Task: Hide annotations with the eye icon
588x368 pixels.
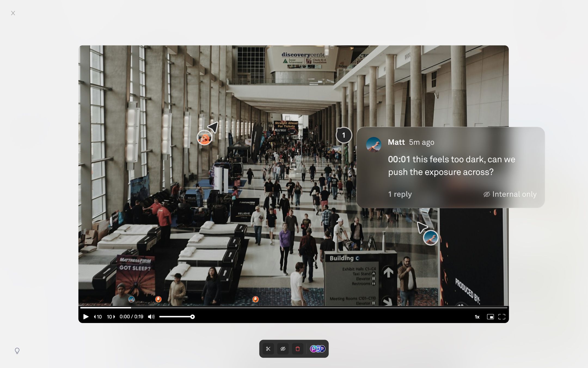Action: point(283,349)
